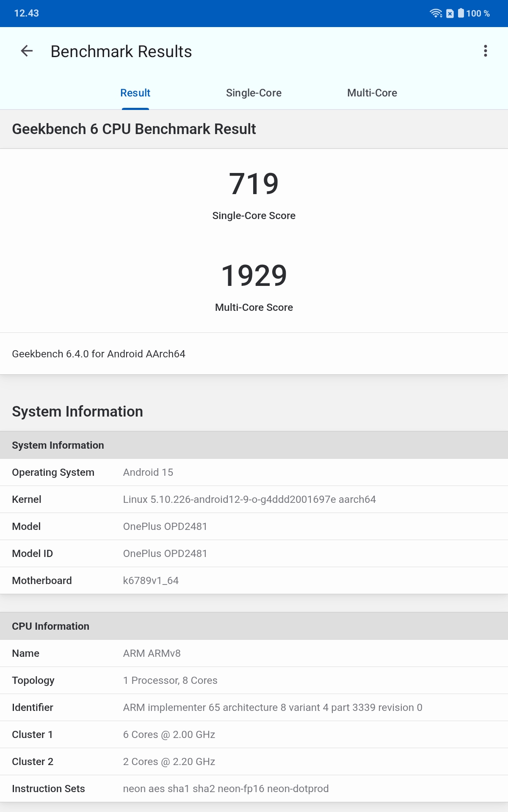
Task: Tap the Cluster 2 label
Action: point(33,762)
